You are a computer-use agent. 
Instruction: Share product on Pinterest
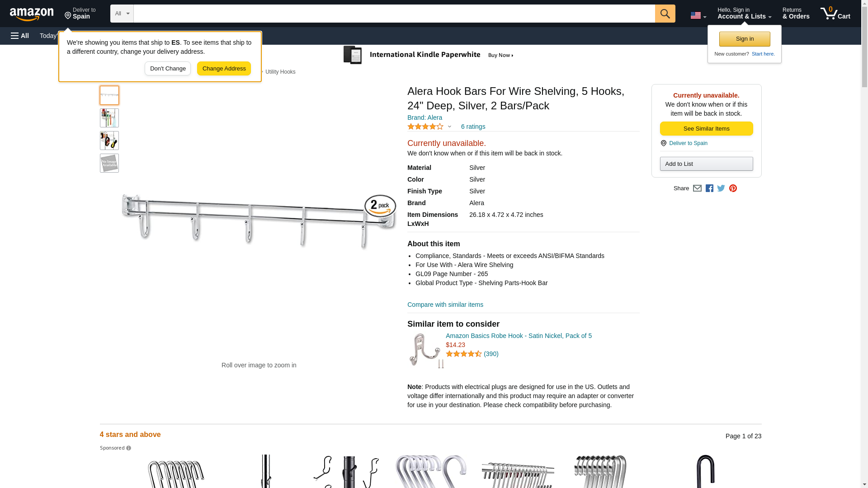click(733, 188)
